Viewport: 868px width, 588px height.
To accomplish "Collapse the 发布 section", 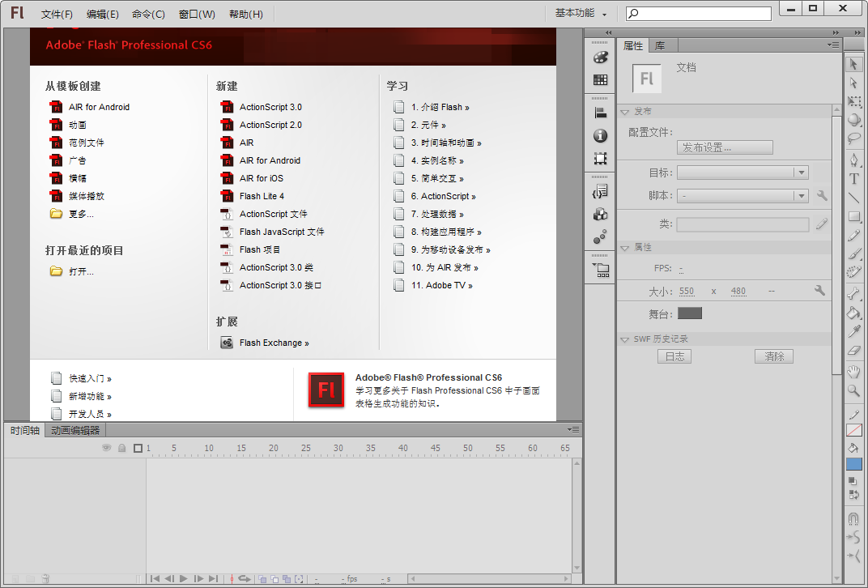I will 625,112.
